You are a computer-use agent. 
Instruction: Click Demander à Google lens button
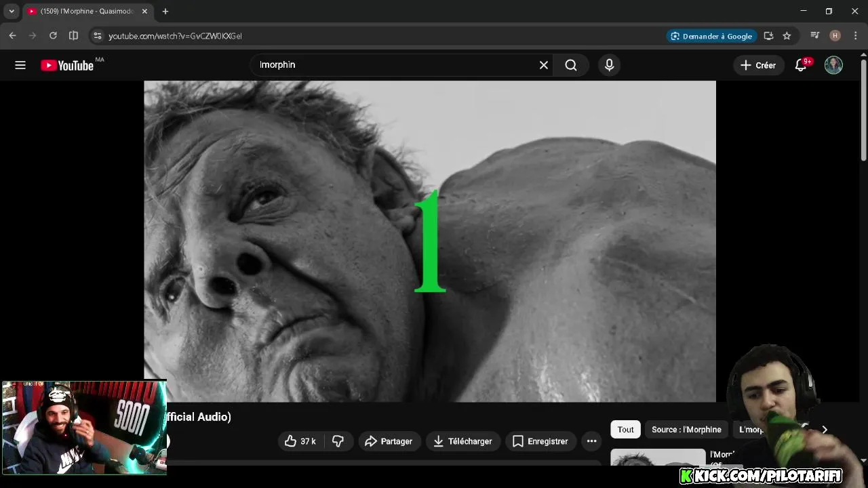pos(711,36)
